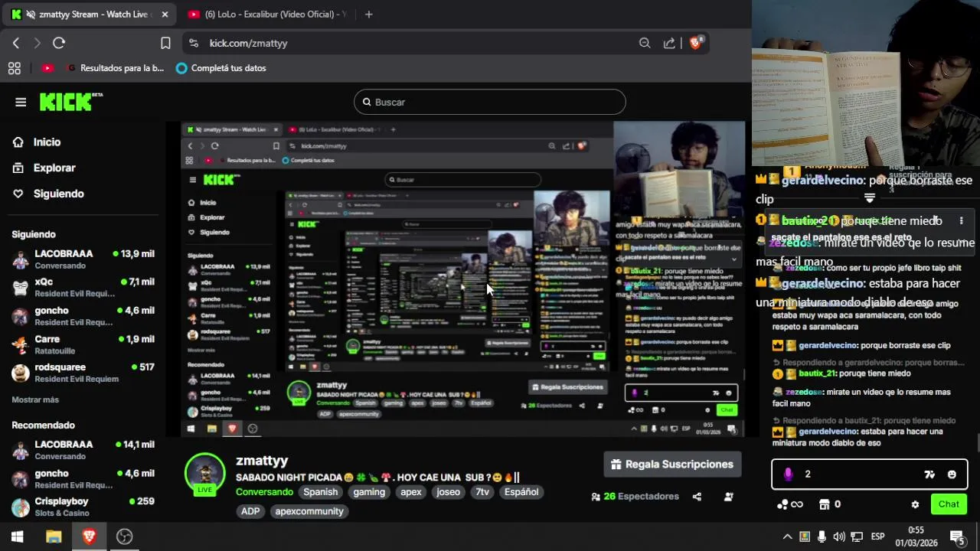Select the gaming tag

pyautogui.click(x=369, y=492)
